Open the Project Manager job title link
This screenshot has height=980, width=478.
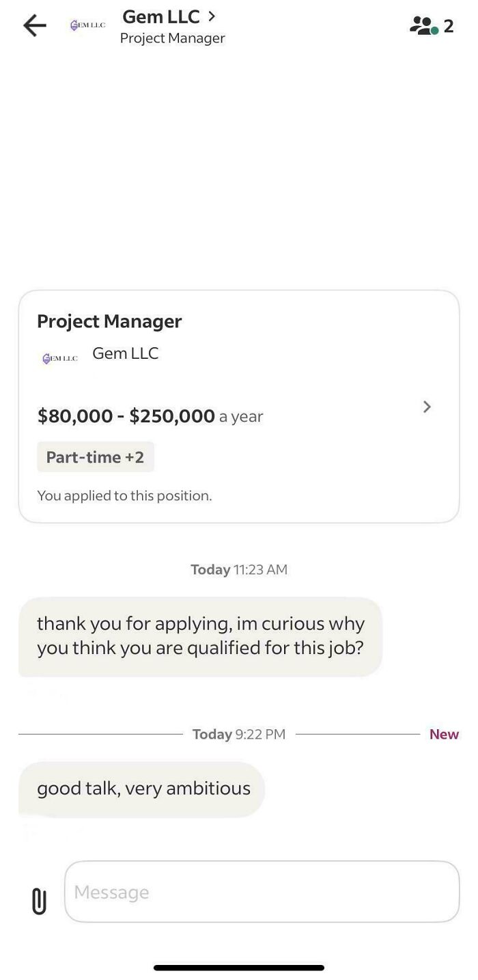tap(109, 321)
